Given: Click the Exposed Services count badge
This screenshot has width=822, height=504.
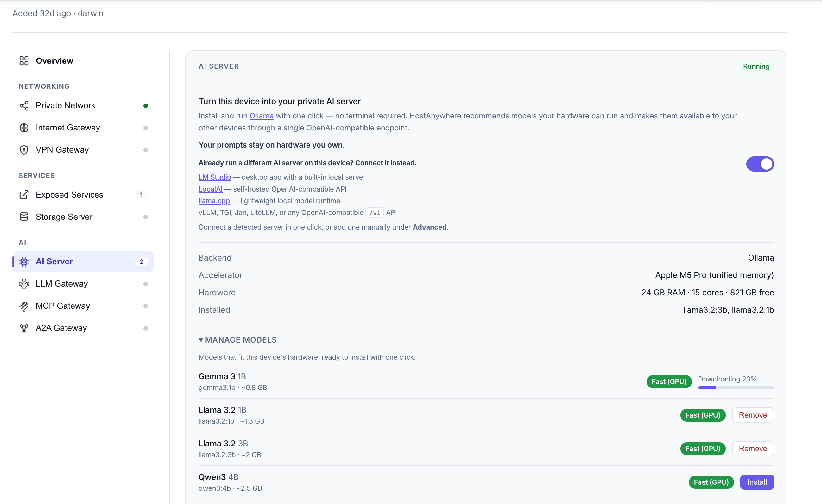Looking at the screenshot, I should (x=142, y=195).
